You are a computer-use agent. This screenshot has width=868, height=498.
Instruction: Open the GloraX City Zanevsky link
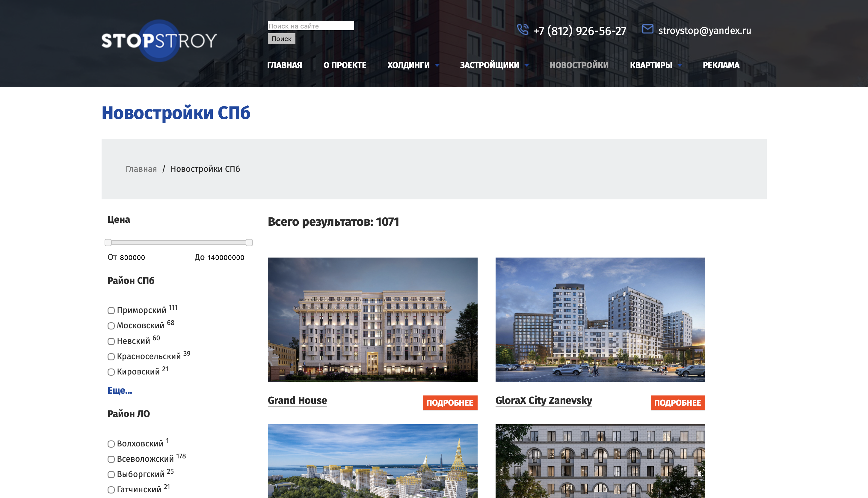click(x=544, y=400)
